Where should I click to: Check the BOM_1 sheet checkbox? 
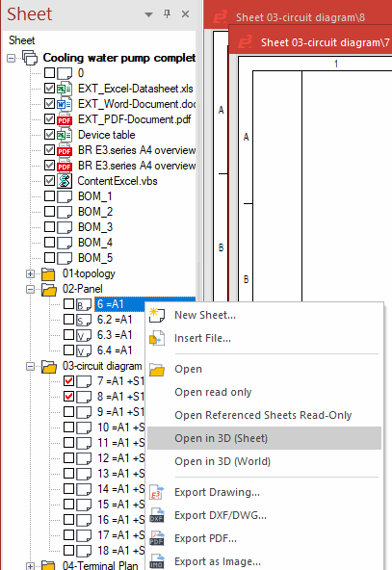tap(50, 196)
